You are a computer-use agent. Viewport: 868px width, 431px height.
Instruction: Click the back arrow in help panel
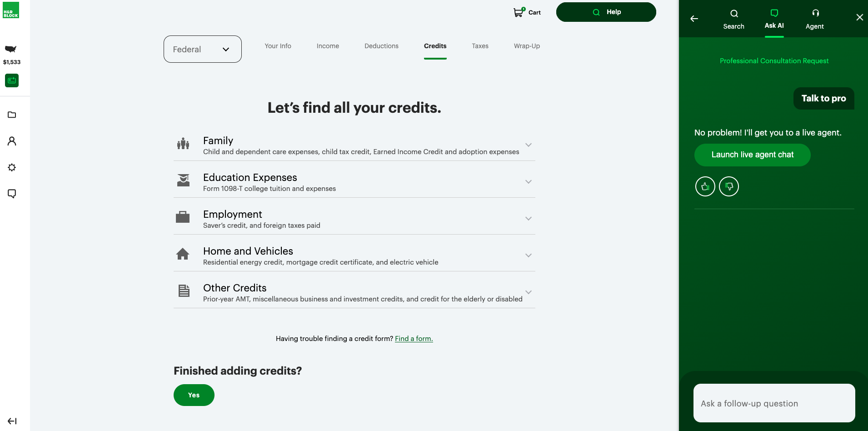[x=694, y=19]
